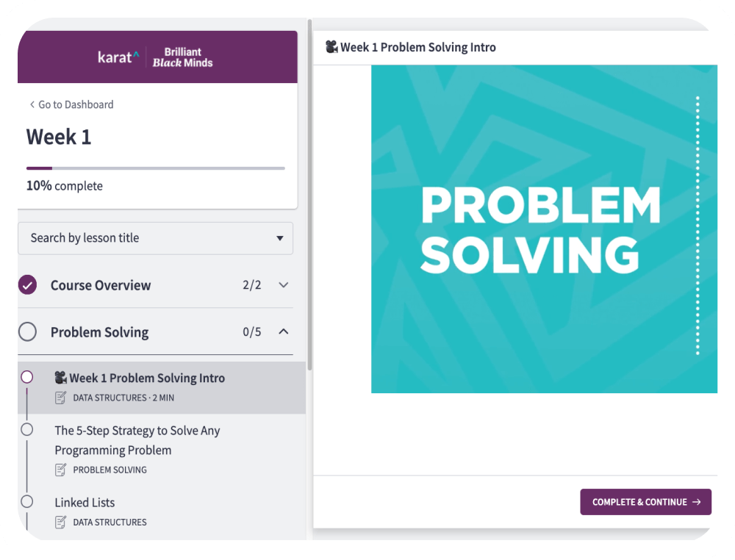The height and width of the screenshot is (560, 735).
Task: Open the Search by lesson title dropdown
Action: click(x=155, y=238)
